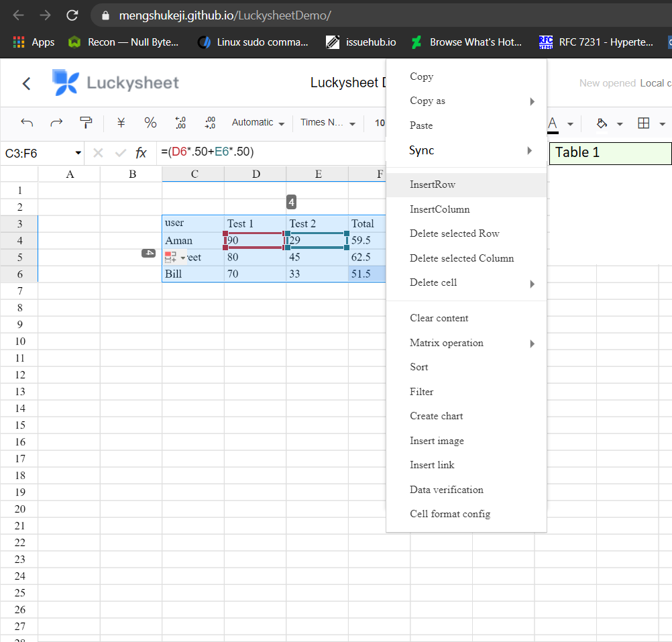Open the Automatic number format dropdown

(x=257, y=123)
